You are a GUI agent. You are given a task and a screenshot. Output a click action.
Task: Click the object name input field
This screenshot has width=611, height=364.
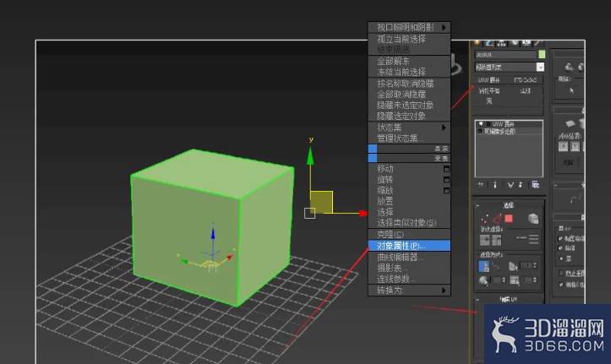coord(506,55)
